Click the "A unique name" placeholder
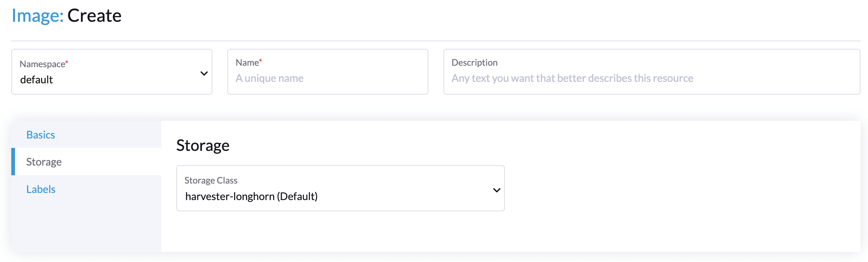This screenshot has height=262, width=868. coord(269,78)
